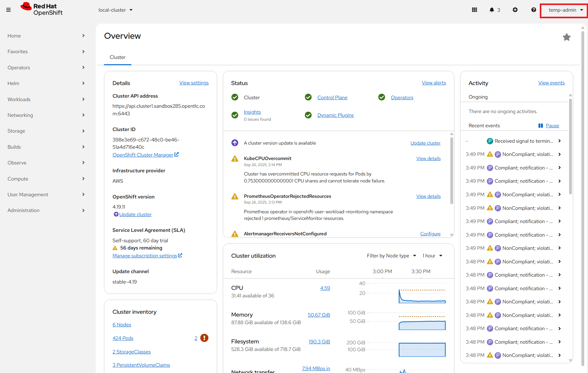Select the Cluster tab

click(118, 57)
